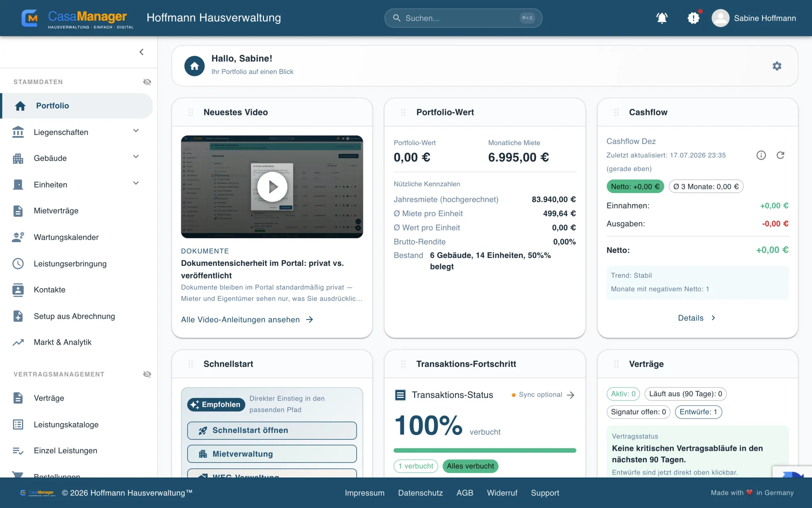Click the Leistungserbringung clock icon

(18, 263)
